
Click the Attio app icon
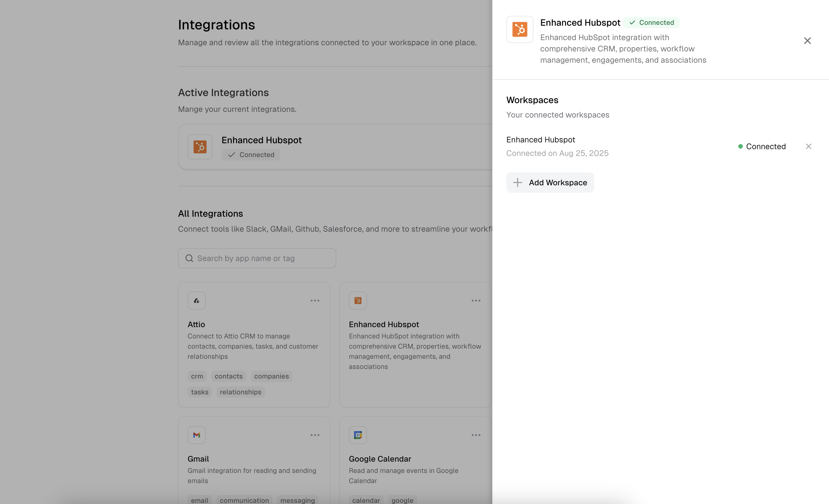click(196, 300)
